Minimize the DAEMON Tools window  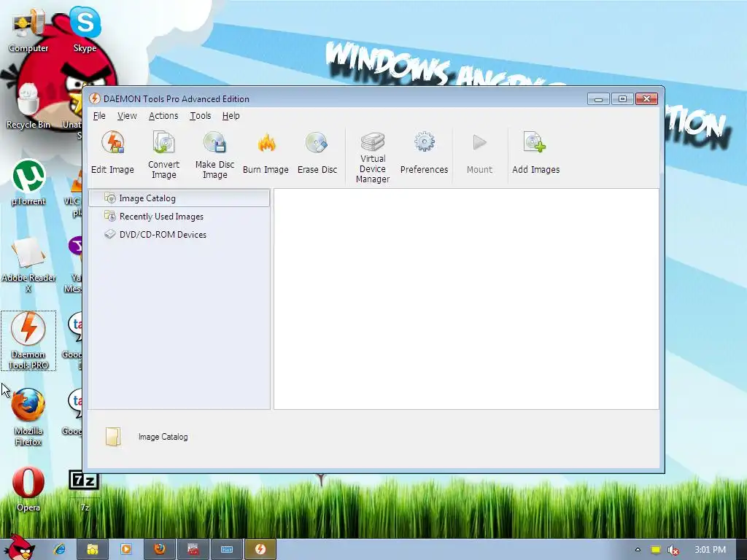(598, 98)
